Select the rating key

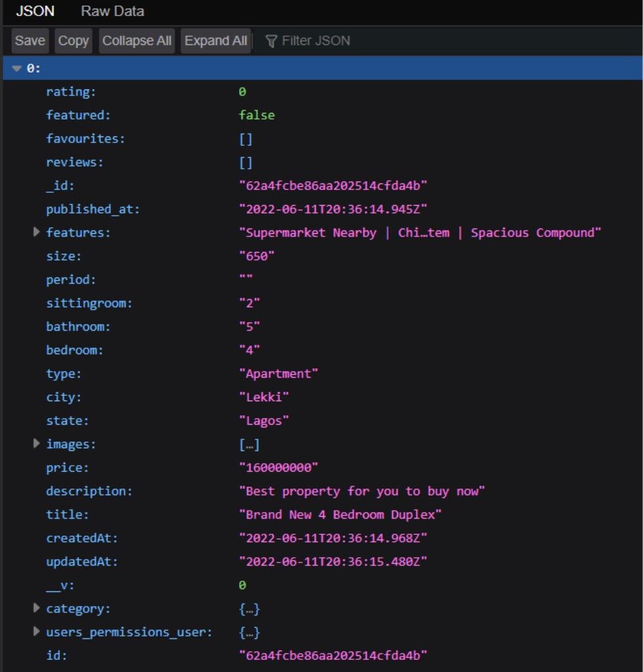coord(71,91)
